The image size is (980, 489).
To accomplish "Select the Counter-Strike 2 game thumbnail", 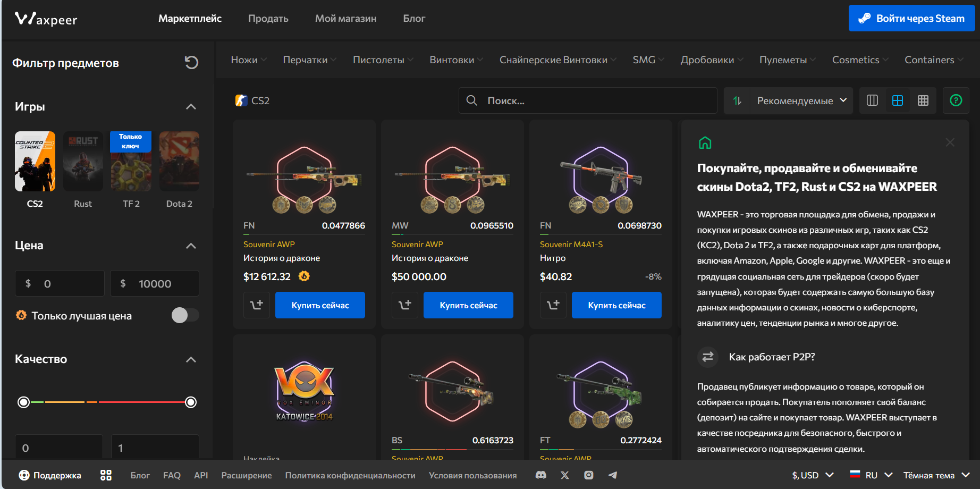I will (x=35, y=161).
